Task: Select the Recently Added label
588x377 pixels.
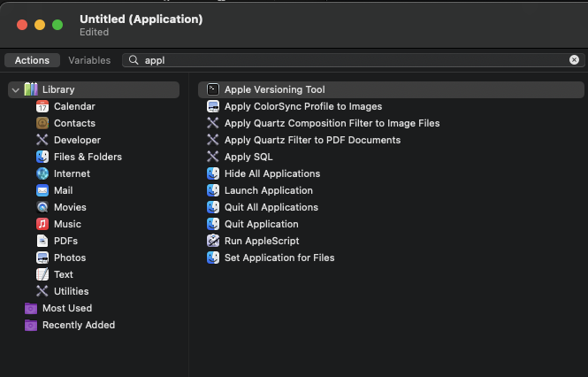Action: pyautogui.click(x=79, y=325)
